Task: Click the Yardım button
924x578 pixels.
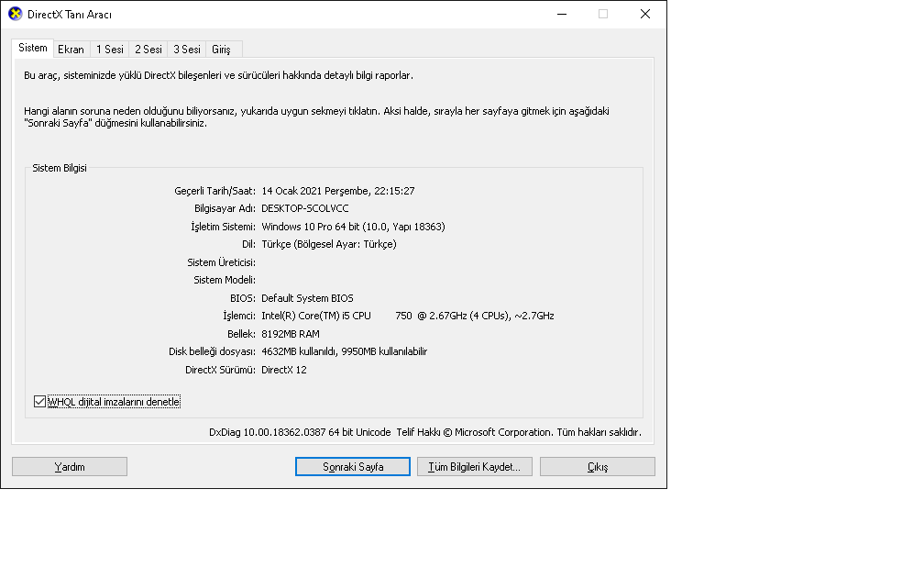Action: pos(70,466)
